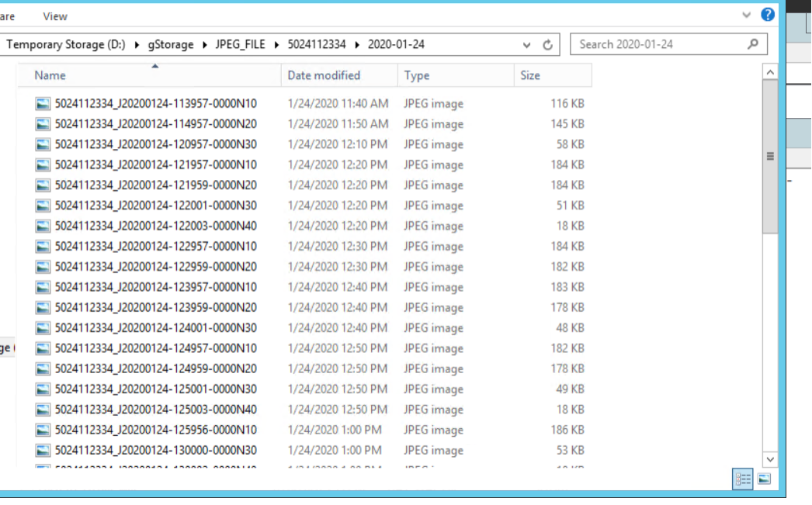
Task: Click the 186 KB size value
Action: (x=567, y=430)
